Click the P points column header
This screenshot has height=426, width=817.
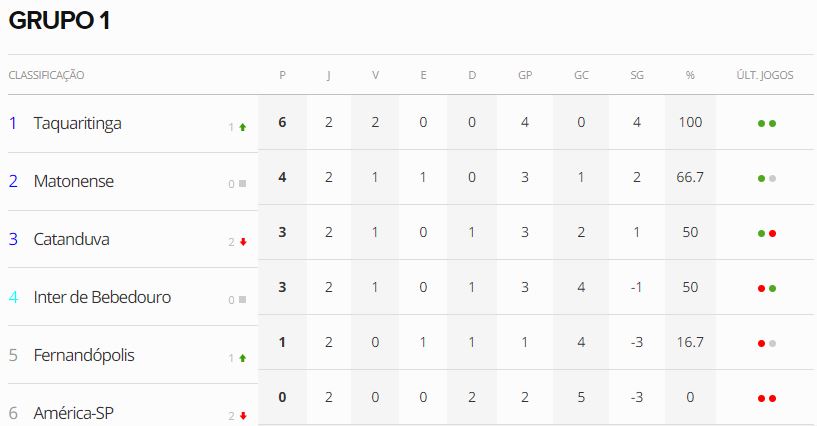pos(282,75)
